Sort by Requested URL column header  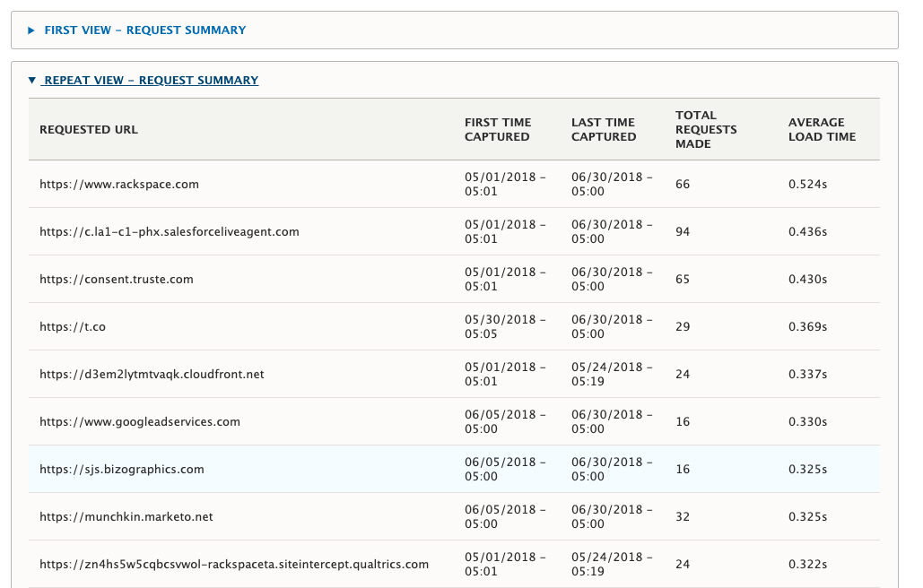[89, 129]
